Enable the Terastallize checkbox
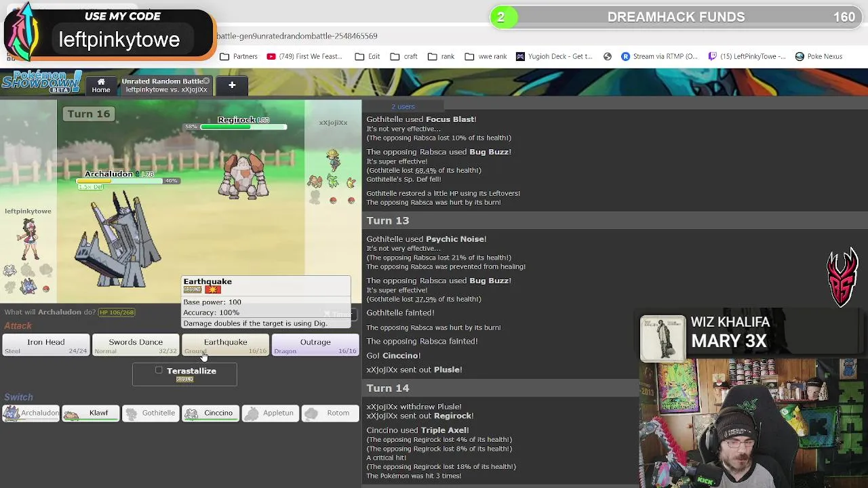 (159, 370)
